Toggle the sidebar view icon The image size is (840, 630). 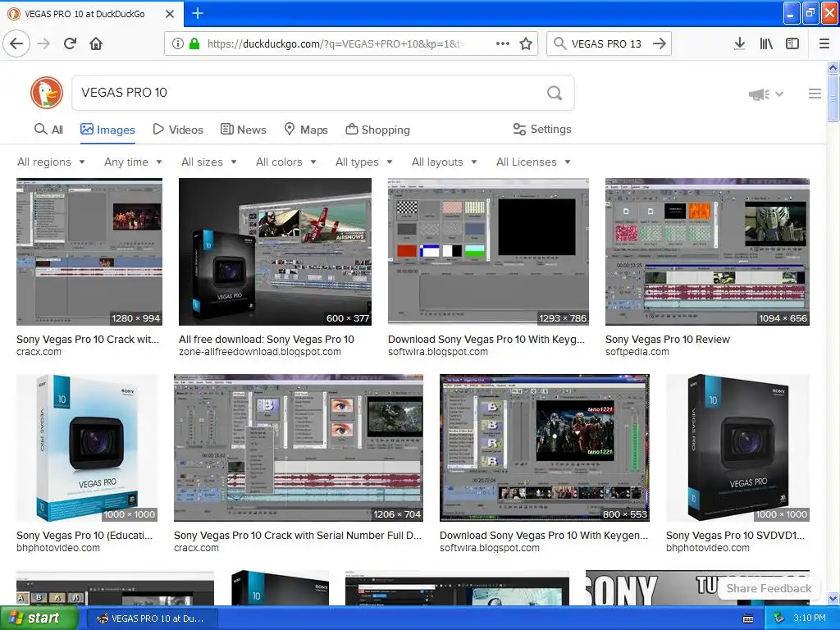click(x=792, y=43)
